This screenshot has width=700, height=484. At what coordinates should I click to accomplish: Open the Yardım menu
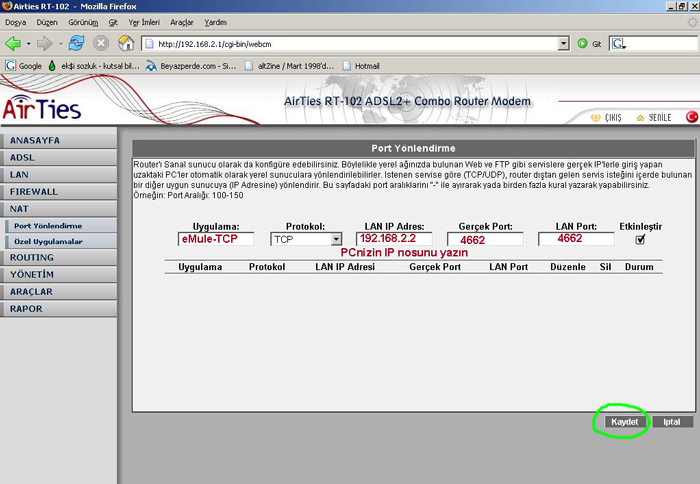(x=215, y=22)
